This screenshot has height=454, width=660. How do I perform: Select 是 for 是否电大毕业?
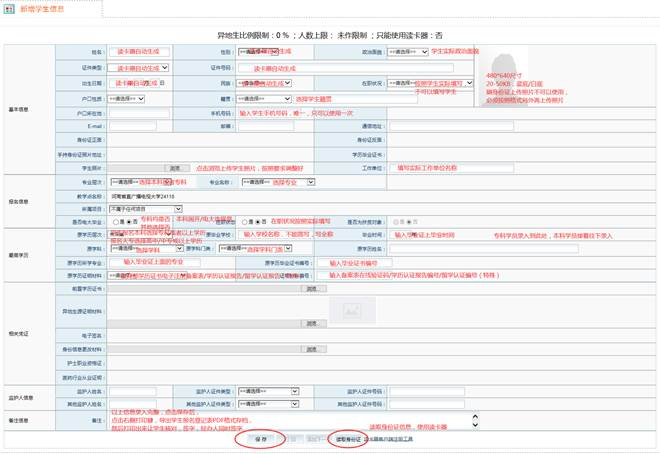coord(117,222)
